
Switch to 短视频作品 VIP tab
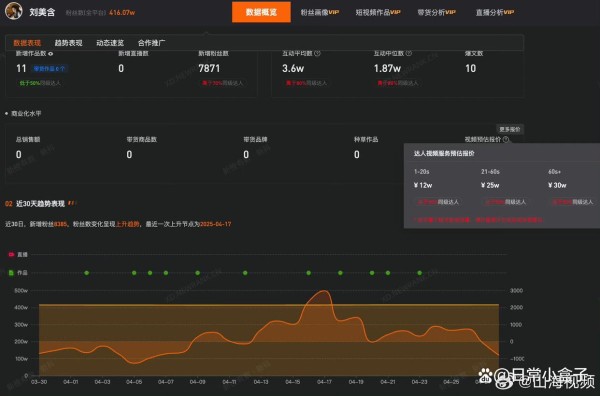coord(378,12)
